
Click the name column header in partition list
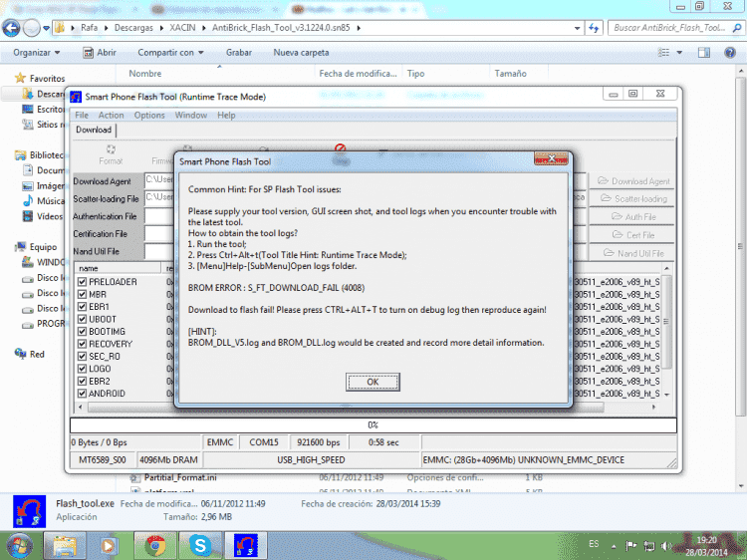119,268
